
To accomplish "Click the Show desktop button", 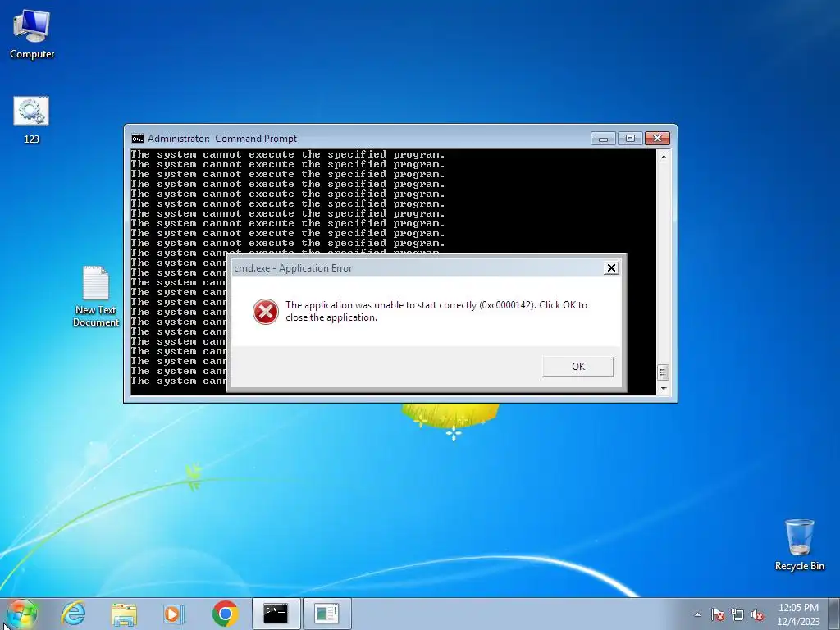I will (x=833, y=614).
